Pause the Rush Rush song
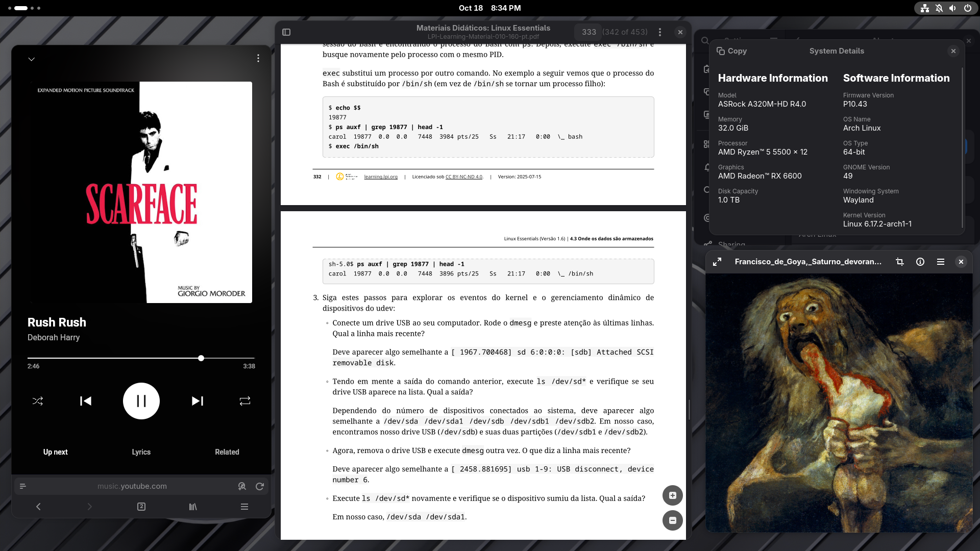This screenshot has width=980, height=551. 141,401
